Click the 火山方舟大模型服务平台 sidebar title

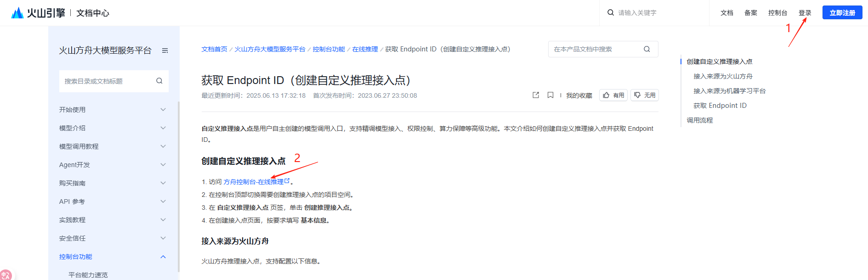coord(105,50)
